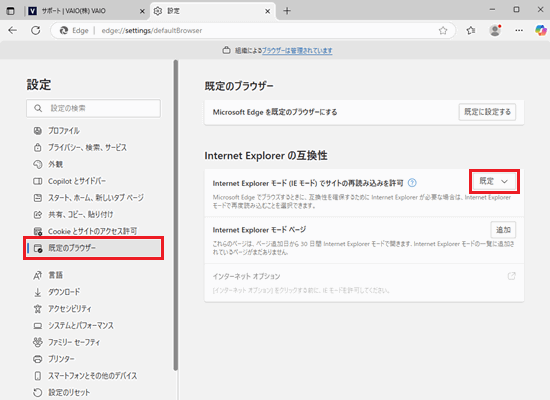Click the Internet Explorer の互換性 heading
This screenshot has height=400, width=550.
point(266,155)
